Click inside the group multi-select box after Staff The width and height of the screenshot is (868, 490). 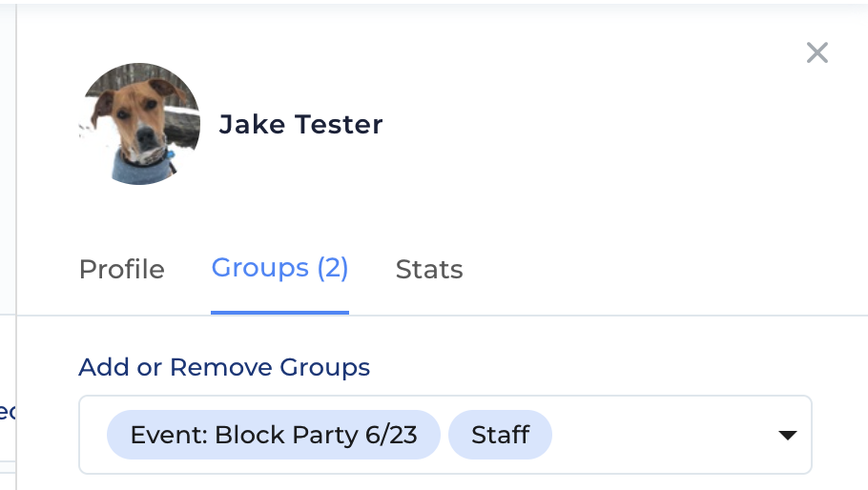coord(664,435)
